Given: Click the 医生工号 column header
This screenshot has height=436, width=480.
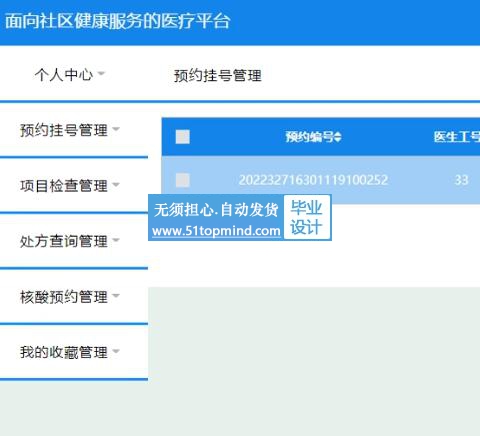Looking at the screenshot, I should 457,137.
